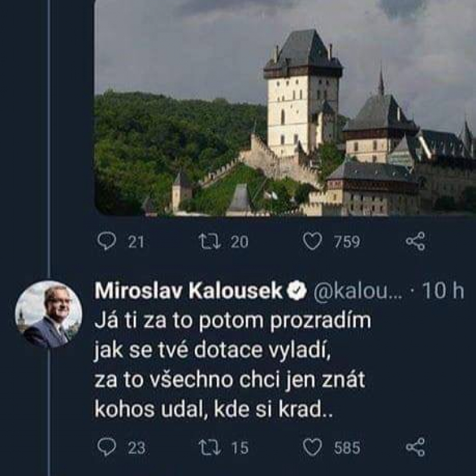This screenshot has width=476, height=476.
Task: Open the tweet text starting "Já ti za to"
Action: point(230,365)
